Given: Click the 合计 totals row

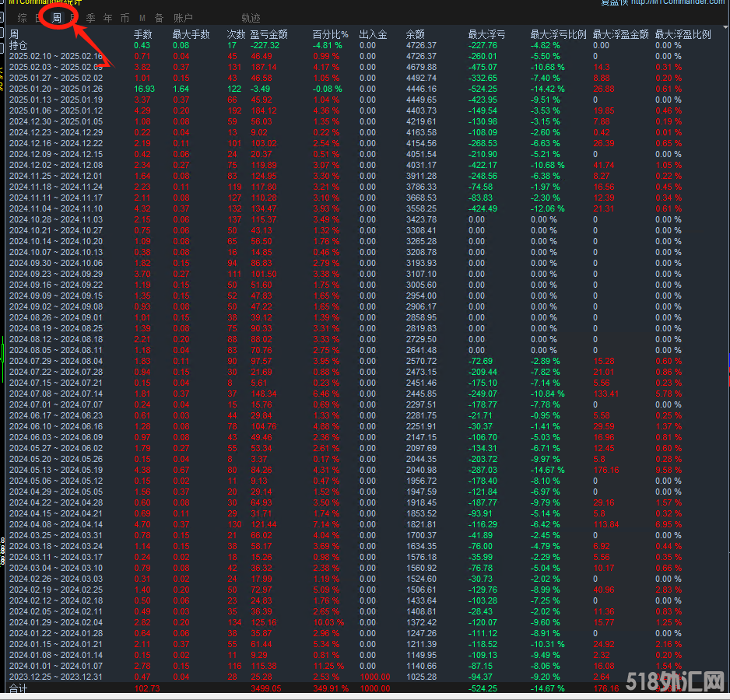Looking at the screenshot, I should pos(19,688).
